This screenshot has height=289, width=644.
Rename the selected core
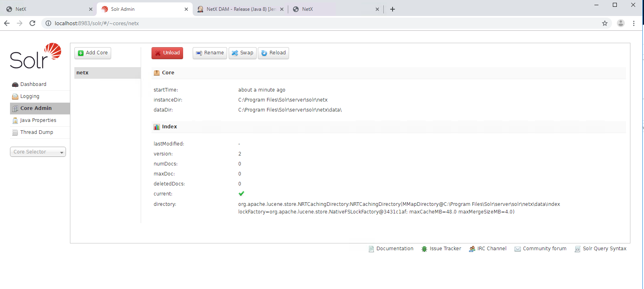coord(209,53)
